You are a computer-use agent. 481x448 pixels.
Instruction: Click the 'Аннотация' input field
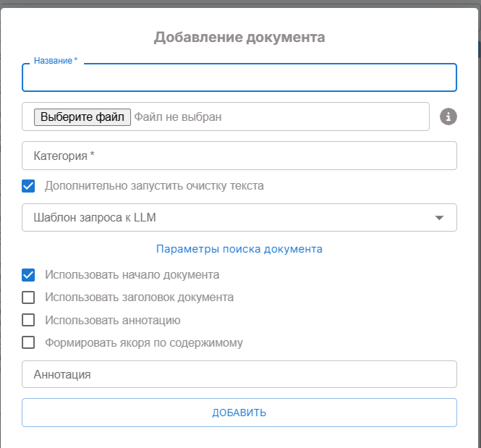point(239,375)
